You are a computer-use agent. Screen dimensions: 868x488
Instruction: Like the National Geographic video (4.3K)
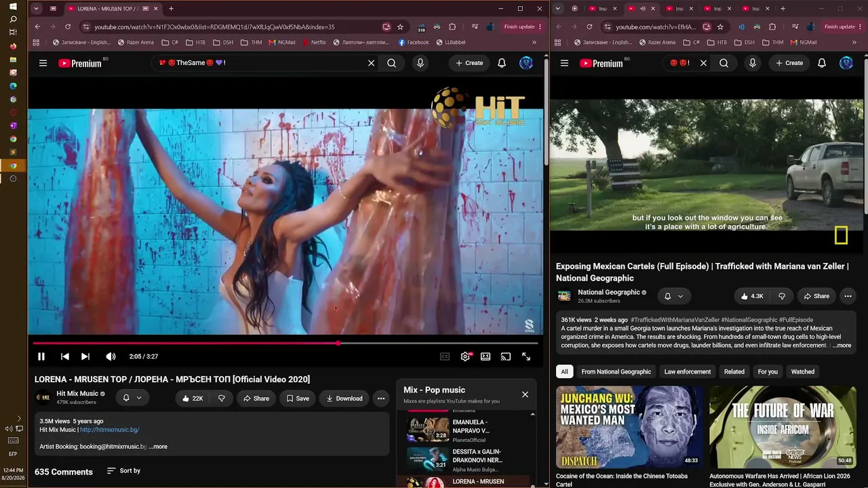[x=752, y=296]
